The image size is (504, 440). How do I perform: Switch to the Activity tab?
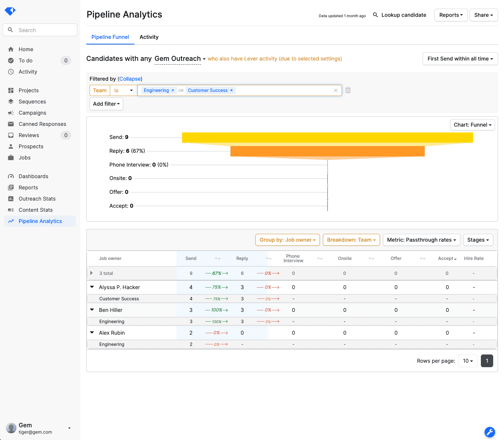(x=149, y=37)
